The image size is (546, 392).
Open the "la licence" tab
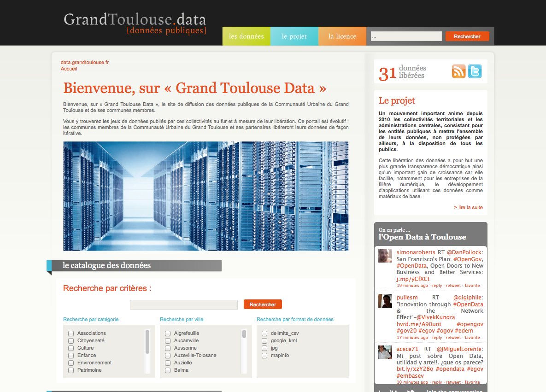(342, 36)
